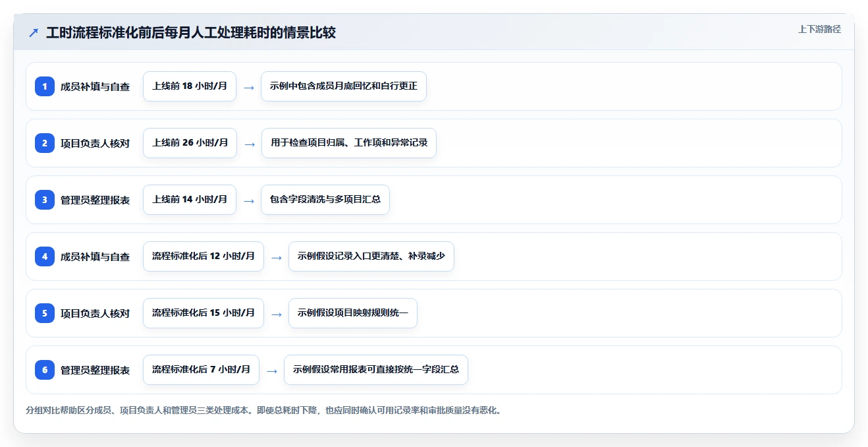Click 管理员整理报表 label in row 3
This screenshot has width=868, height=447.
(95, 200)
